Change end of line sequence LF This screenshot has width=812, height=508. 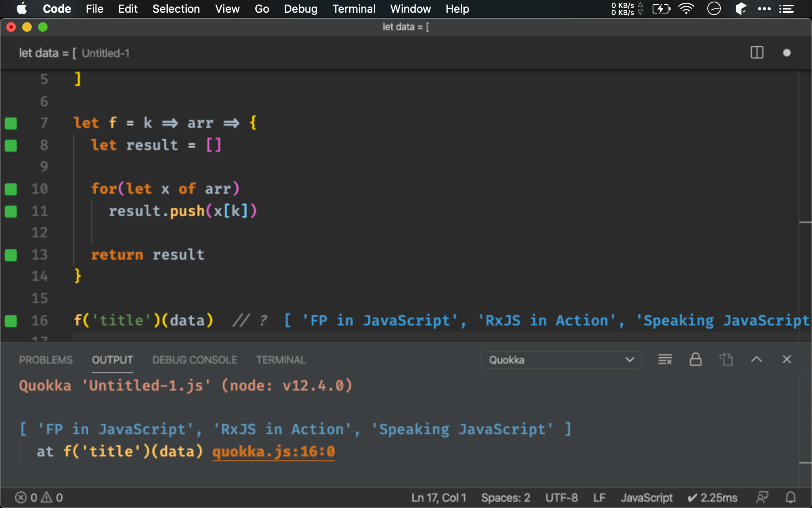[x=599, y=497]
